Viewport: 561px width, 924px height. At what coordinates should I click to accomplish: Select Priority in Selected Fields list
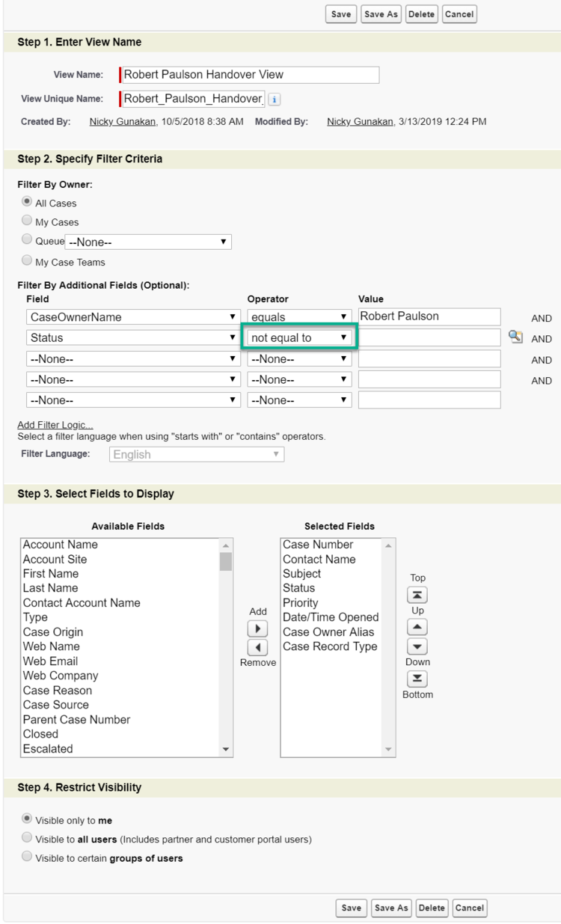[x=301, y=603]
